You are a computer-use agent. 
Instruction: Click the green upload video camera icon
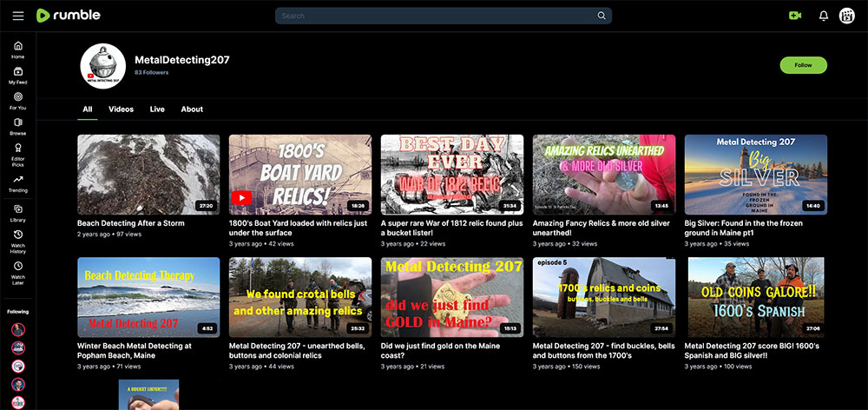(x=795, y=16)
